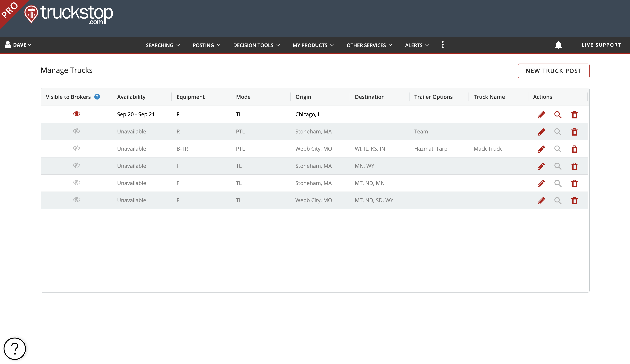Toggle visibility of MT, ND, SD, WY truck
The height and width of the screenshot is (364, 630).
click(76, 200)
